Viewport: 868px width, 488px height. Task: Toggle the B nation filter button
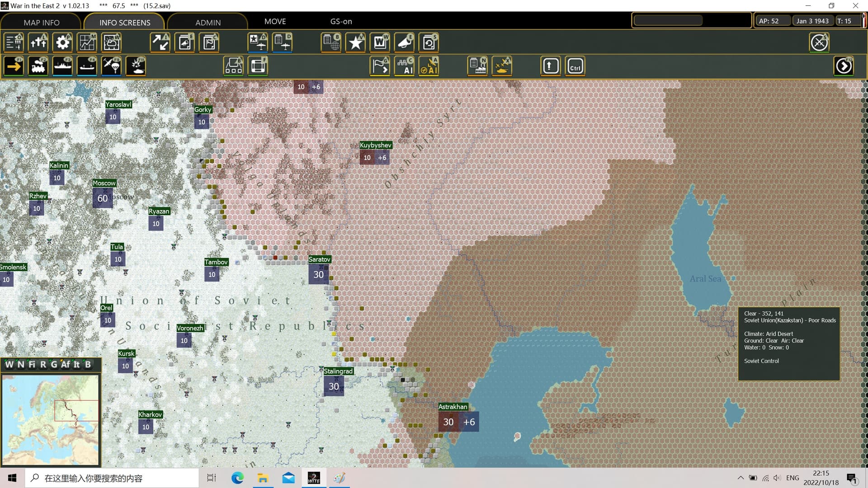88,364
